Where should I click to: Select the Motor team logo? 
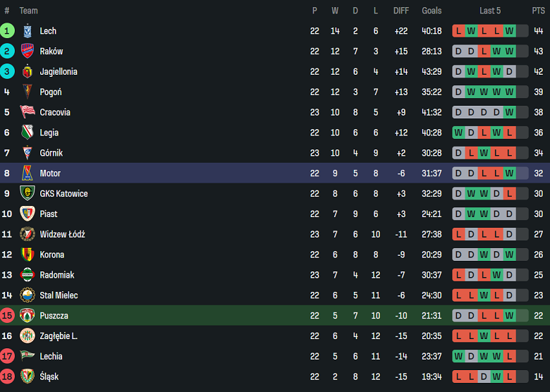[x=28, y=173]
